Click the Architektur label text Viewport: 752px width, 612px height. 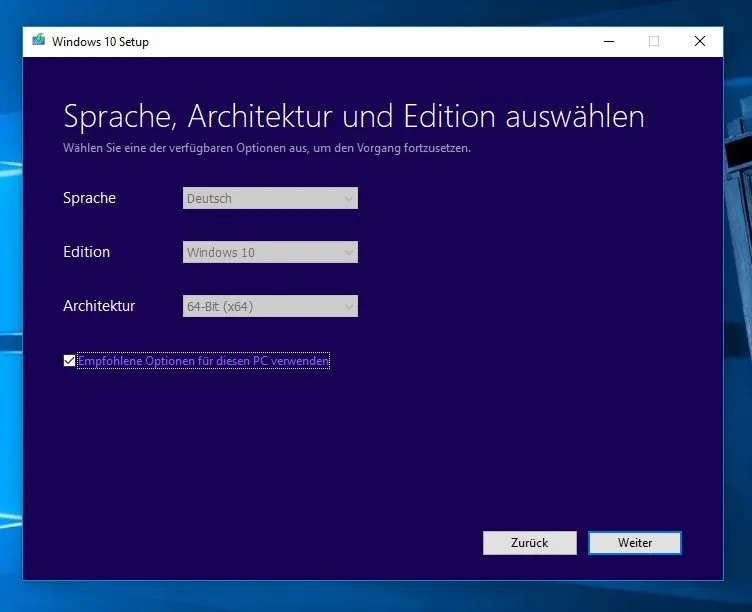(x=99, y=306)
